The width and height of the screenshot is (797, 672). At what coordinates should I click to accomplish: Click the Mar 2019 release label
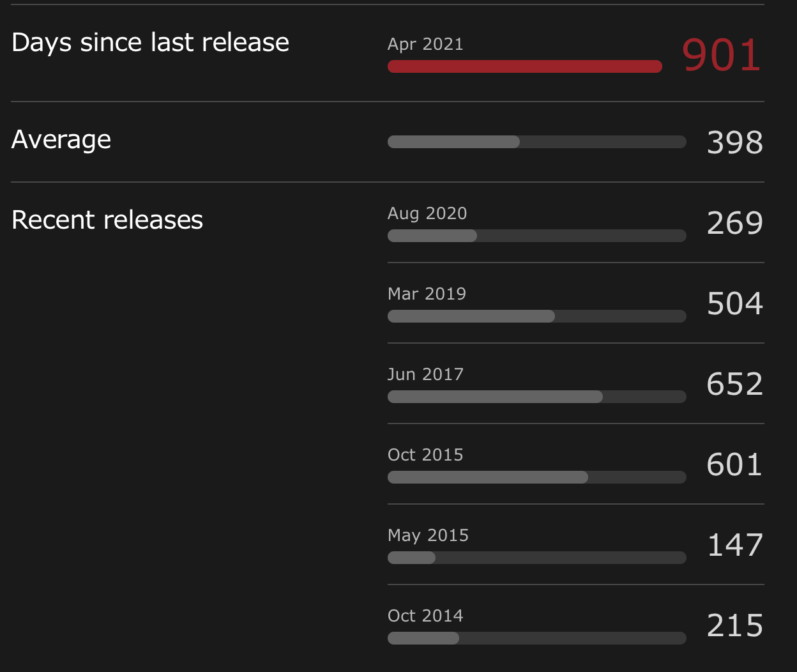[427, 294]
